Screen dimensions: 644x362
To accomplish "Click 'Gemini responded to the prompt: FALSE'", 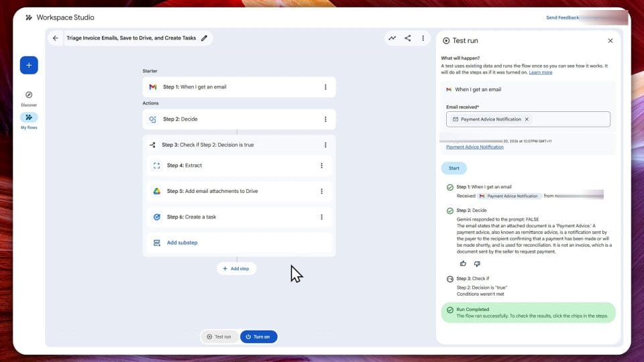I will coord(497,219).
